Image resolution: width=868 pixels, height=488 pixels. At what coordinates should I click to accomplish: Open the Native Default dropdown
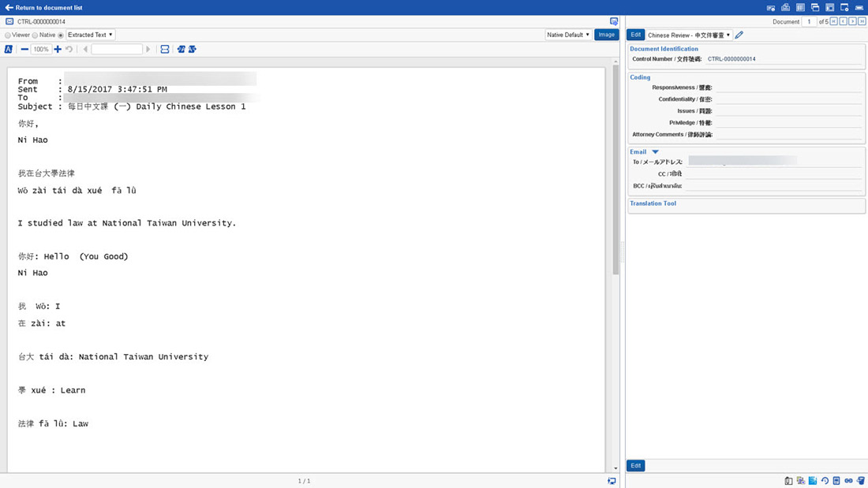(568, 35)
